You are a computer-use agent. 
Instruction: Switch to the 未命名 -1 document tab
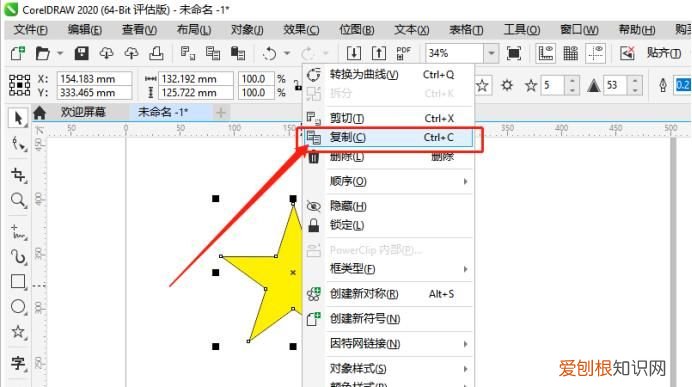163,112
